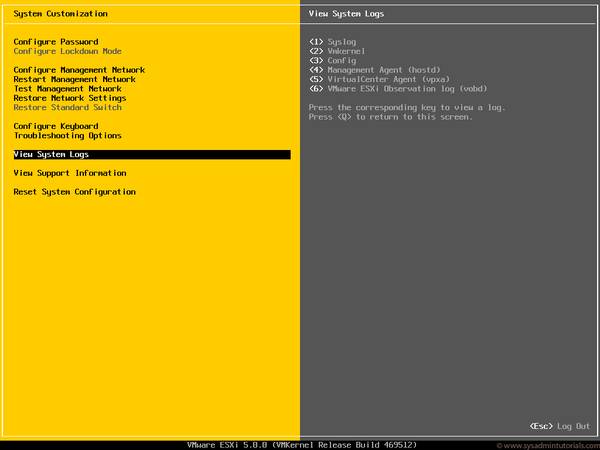Choose Restart Management Network
This screenshot has height=450, width=600.
pos(75,79)
